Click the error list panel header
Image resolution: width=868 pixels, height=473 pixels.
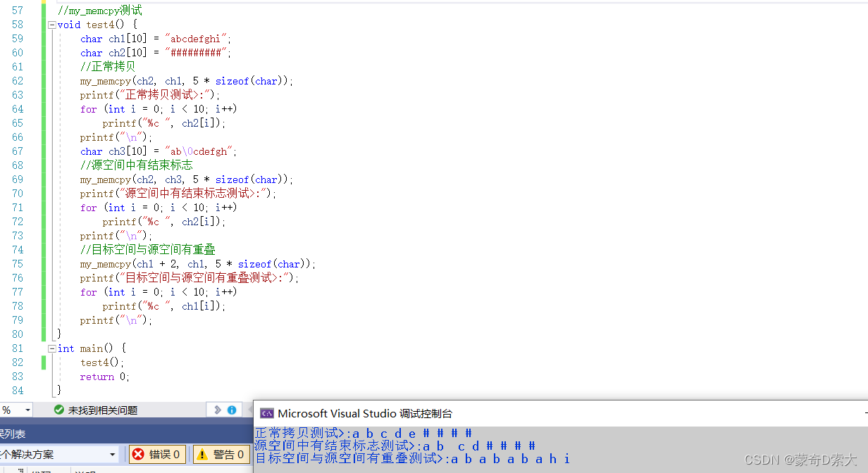[x=14, y=434]
